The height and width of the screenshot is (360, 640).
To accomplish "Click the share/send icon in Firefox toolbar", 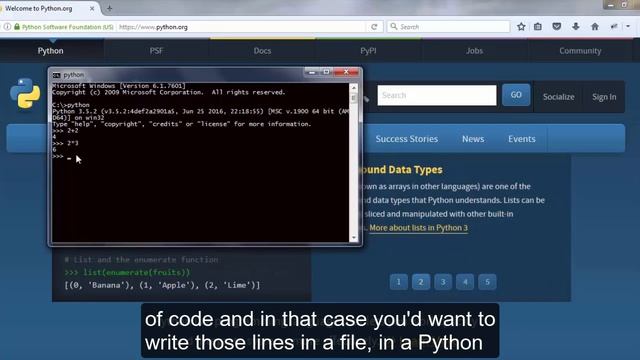I will coord(613,27).
